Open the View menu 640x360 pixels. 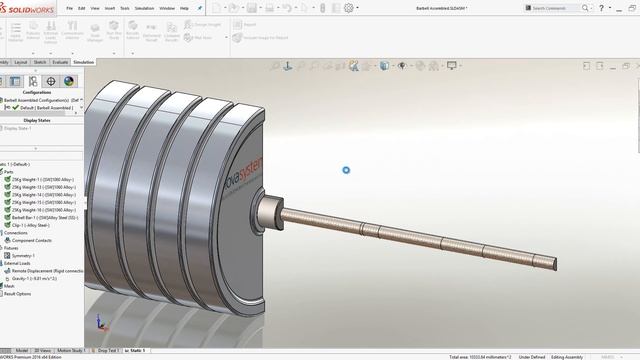point(95,8)
